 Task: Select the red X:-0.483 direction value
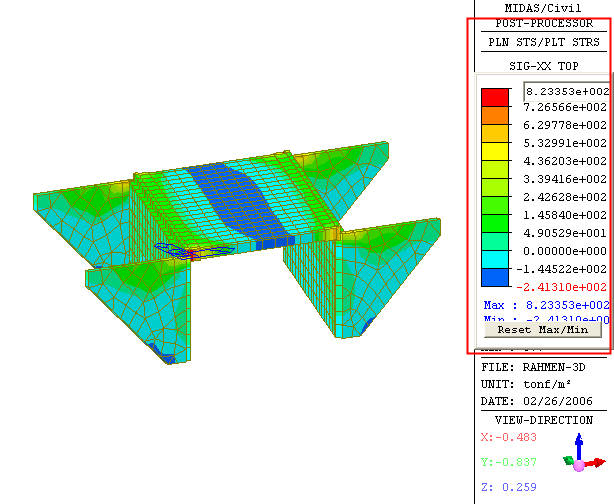click(x=509, y=437)
